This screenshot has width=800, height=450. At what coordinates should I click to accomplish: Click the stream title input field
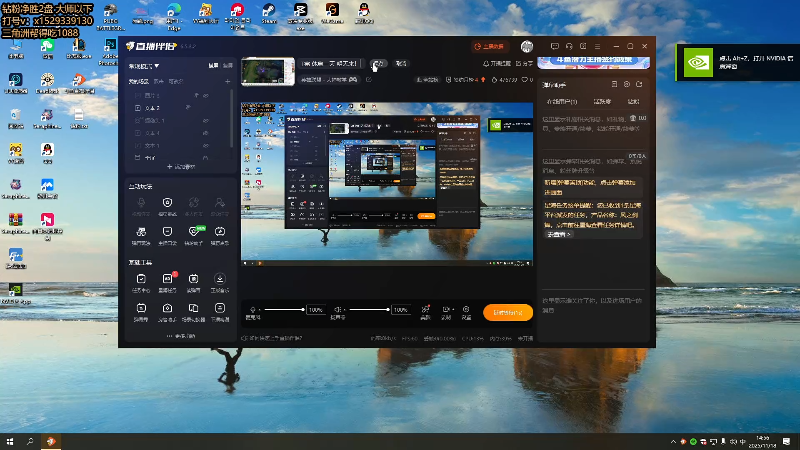330,64
